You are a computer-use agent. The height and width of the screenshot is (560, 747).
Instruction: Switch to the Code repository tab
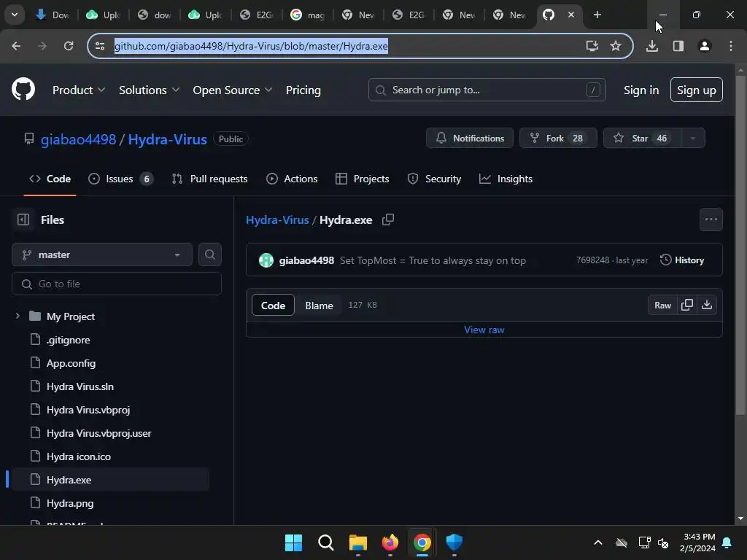[50, 179]
